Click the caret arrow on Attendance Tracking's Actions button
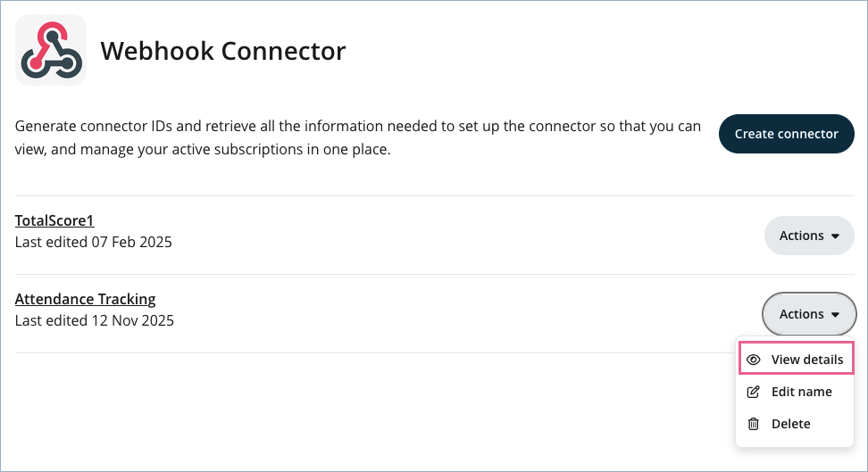The height and width of the screenshot is (472, 868). click(836, 315)
